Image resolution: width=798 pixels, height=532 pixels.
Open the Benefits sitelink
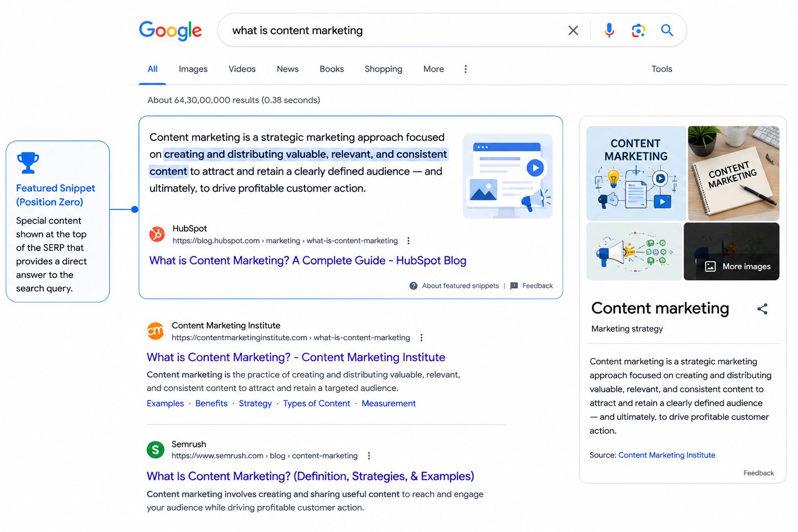(211, 404)
